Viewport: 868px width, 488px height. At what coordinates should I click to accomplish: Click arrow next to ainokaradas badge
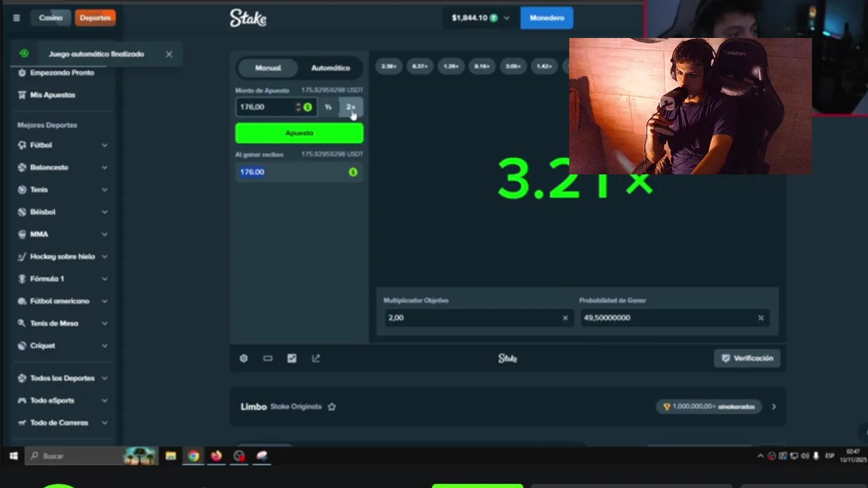pos(774,407)
